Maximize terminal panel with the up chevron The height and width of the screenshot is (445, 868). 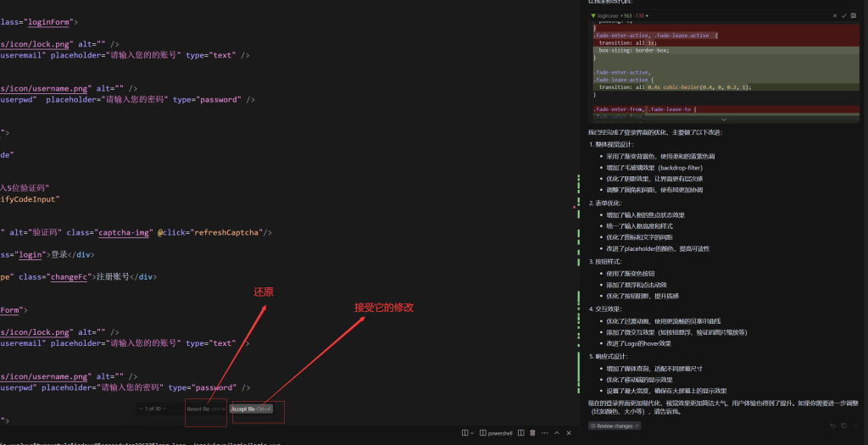point(557,433)
